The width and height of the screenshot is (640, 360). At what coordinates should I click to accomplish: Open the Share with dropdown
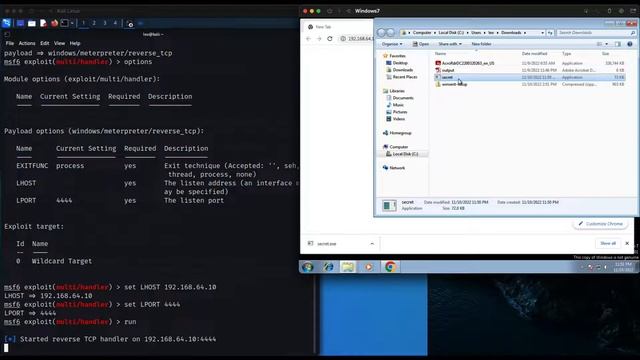[450, 44]
